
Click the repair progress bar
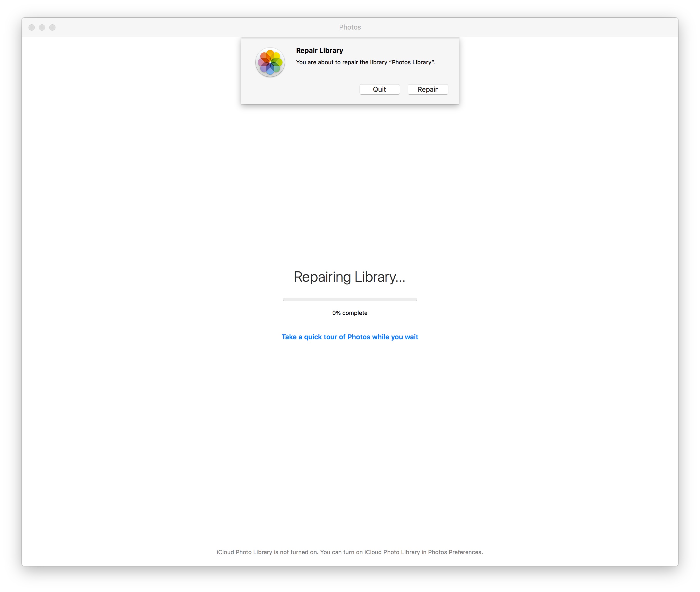click(x=349, y=299)
